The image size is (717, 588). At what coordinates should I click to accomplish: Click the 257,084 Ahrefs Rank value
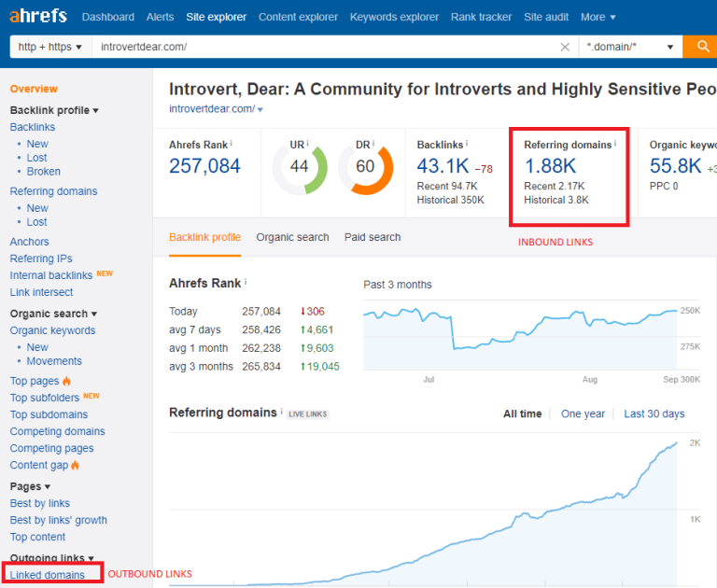[x=204, y=166]
